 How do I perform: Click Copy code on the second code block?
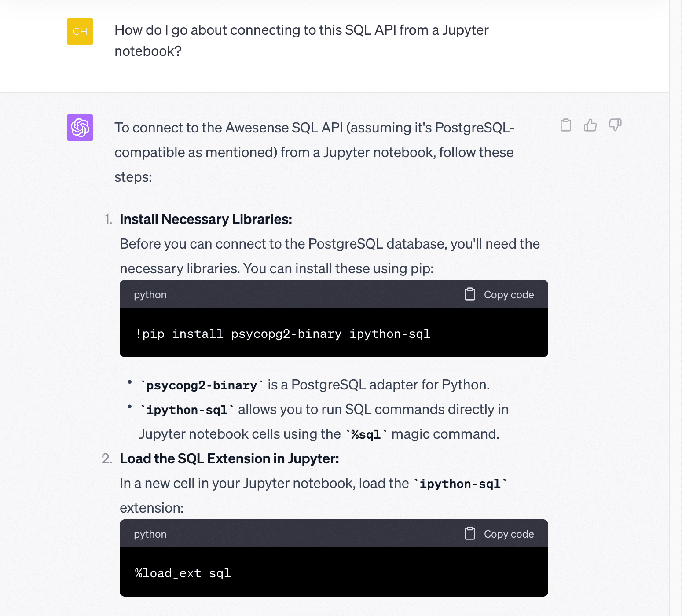[x=508, y=534]
